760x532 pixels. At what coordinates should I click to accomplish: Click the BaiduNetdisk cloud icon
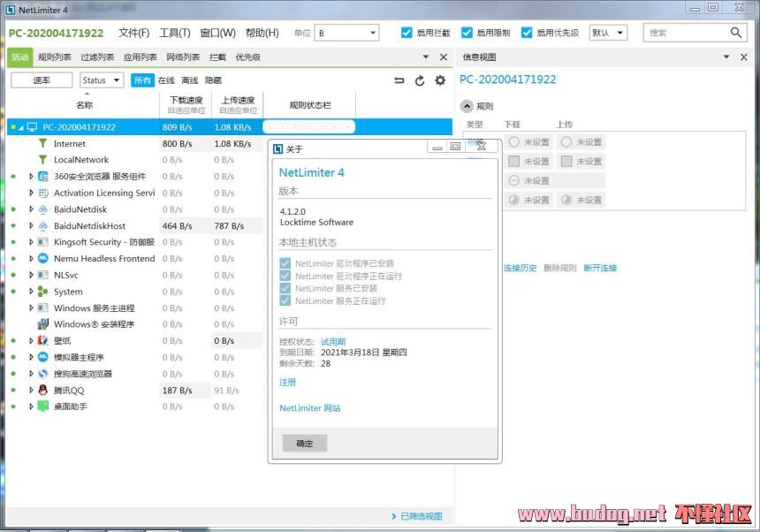(42, 209)
